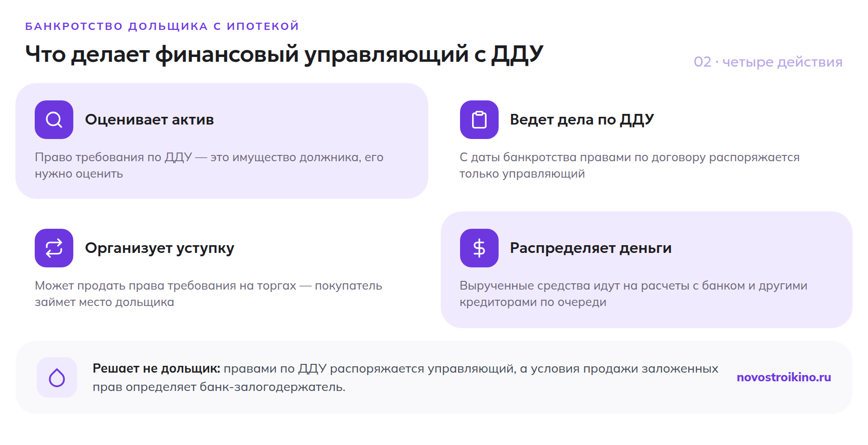The width and height of the screenshot is (868, 445).
Task: Click the clipboard icon beside Ведет дела по ДДУ
Action: click(x=479, y=120)
